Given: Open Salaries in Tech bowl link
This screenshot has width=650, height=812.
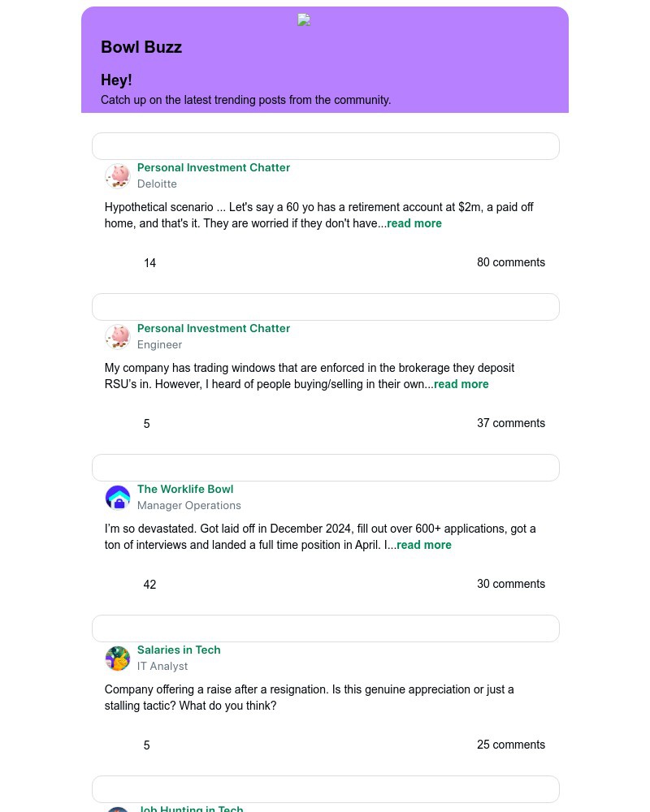Looking at the screenshot, I should click(x=179, y=650).
